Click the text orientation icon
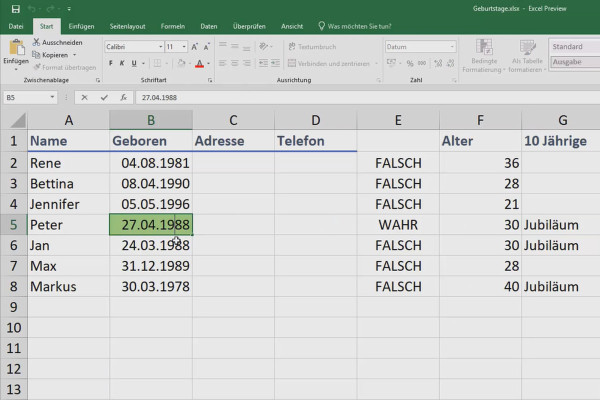Viewport: 600px width, 400px height. tap(263, 46)
